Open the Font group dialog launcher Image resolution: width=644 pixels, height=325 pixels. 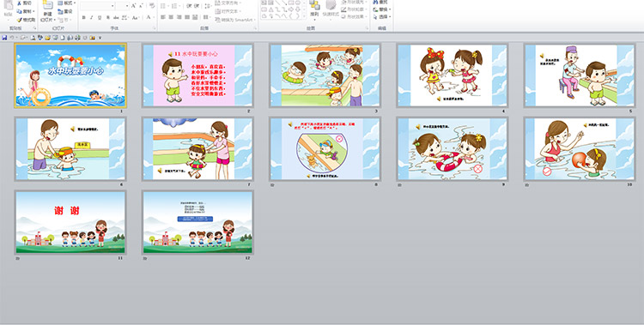[x=154, y=28]
